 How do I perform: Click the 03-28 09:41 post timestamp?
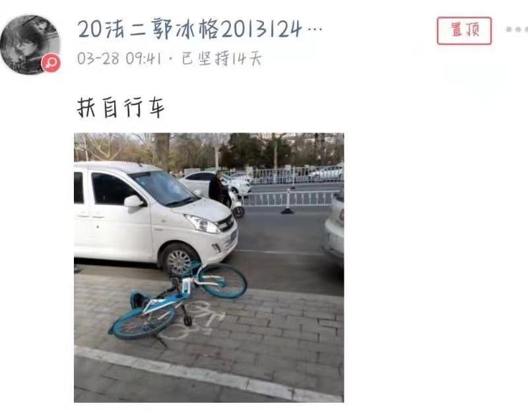tap(119, 59)
